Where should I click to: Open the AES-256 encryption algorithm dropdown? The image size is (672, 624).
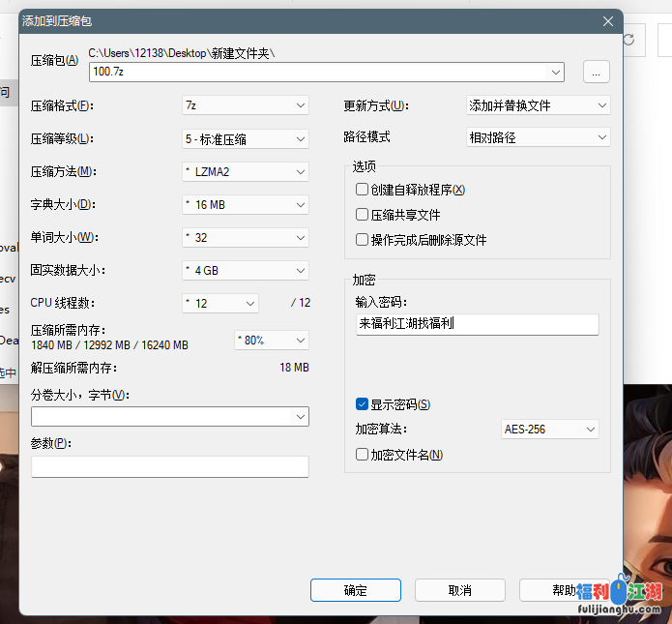pyautogui.click(x=549, y=430)
